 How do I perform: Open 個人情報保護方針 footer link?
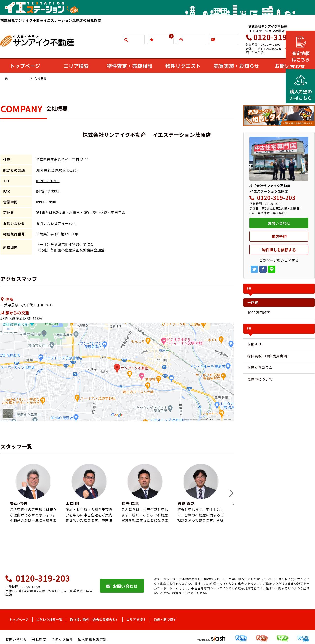click(92, 639)
